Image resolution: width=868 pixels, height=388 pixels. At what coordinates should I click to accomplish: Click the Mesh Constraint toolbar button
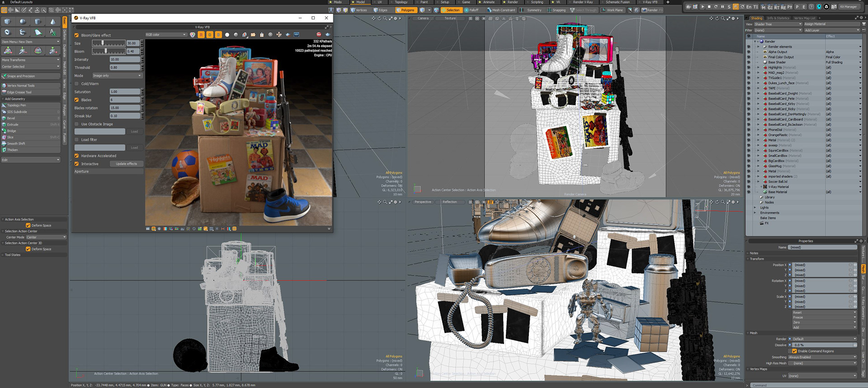(x=501, y=10)
